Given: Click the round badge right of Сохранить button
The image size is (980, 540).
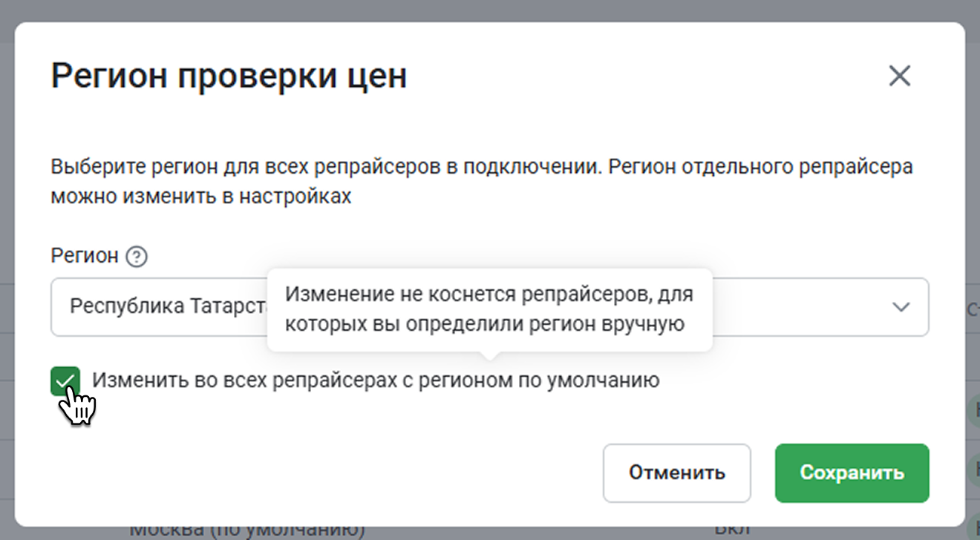Looking at the screenshot, I should pos(973,469).
